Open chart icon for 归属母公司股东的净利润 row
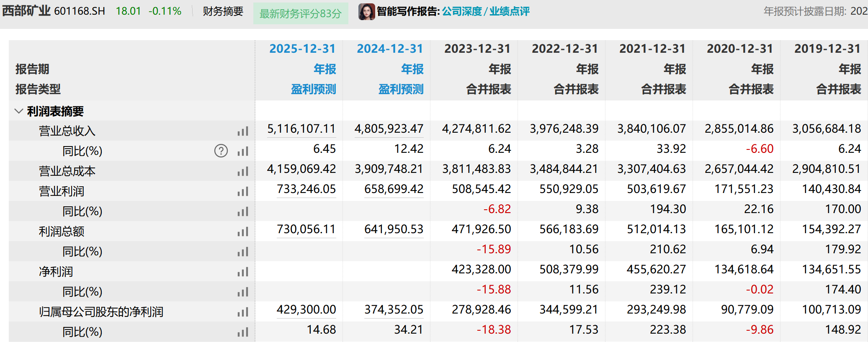 coord(243,312)
